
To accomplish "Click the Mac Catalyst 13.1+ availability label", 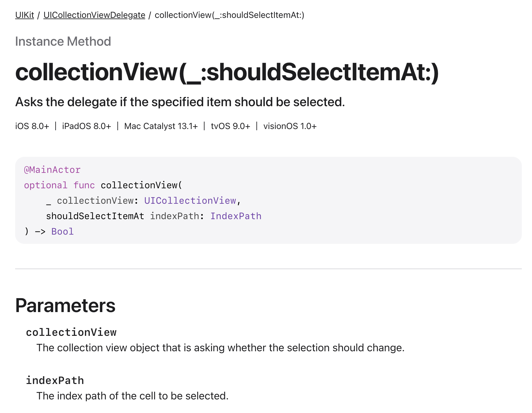I will tap(161, 126).
